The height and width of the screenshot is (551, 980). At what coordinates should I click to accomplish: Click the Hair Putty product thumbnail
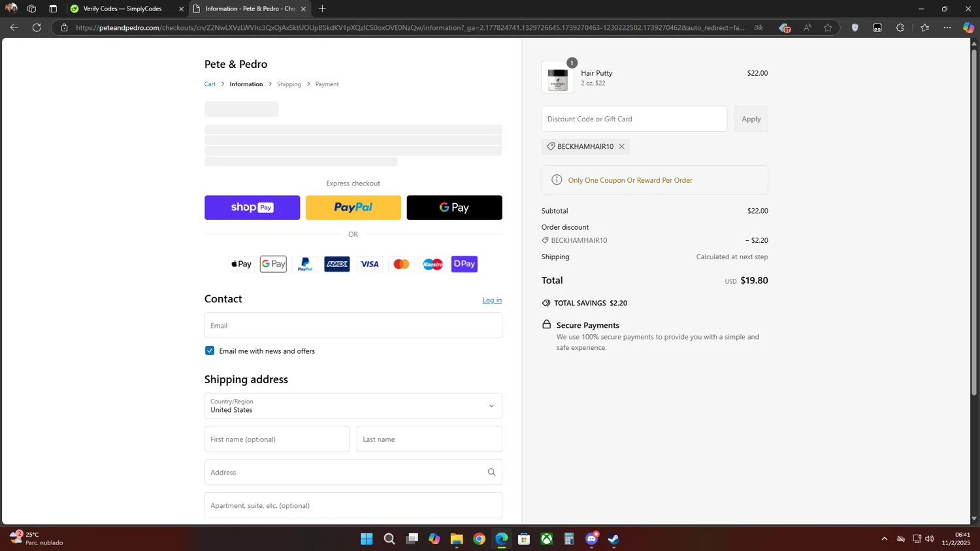click(558, 78)
